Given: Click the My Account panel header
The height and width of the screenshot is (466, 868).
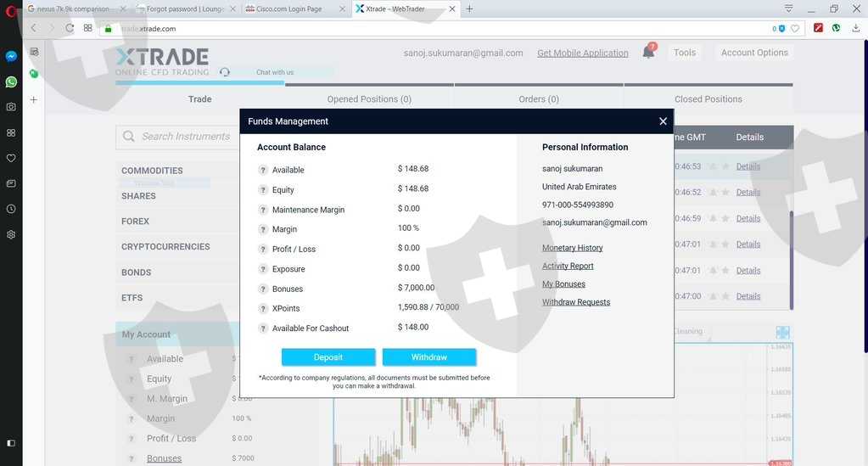Looking at the screenshot, I should pyautogui.click(x=177, y=334).
